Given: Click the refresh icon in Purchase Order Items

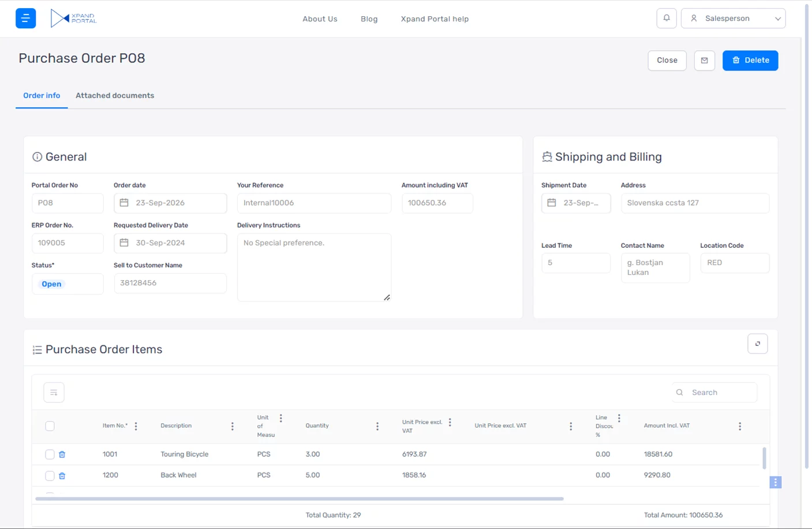Looking at the screenshot, I should pos(757,344).
